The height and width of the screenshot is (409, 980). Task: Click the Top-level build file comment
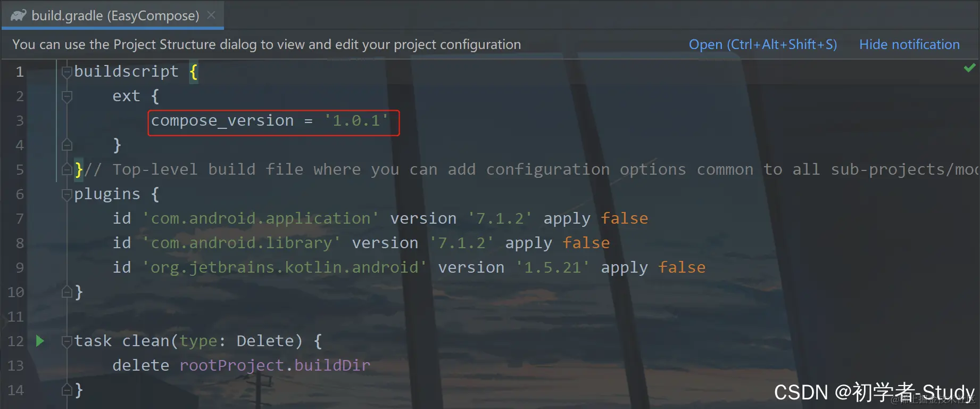pos(531,169)
